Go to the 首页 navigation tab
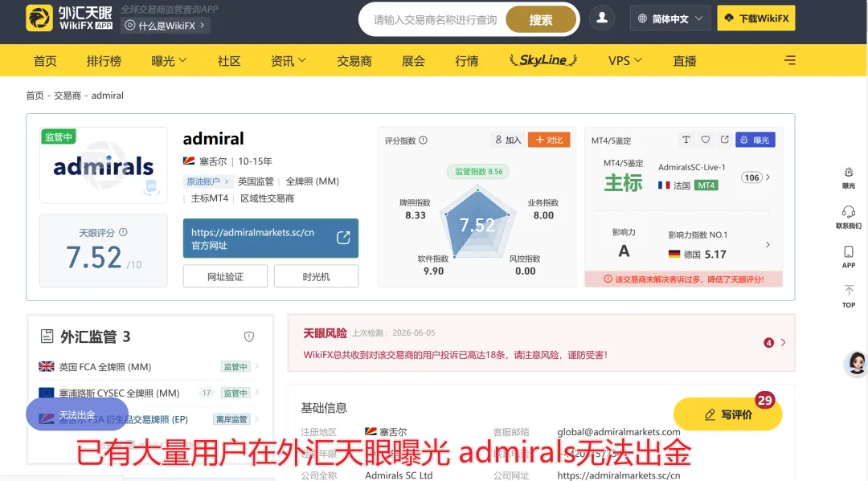This screenshot has width=868, height=481. [45, 61]
